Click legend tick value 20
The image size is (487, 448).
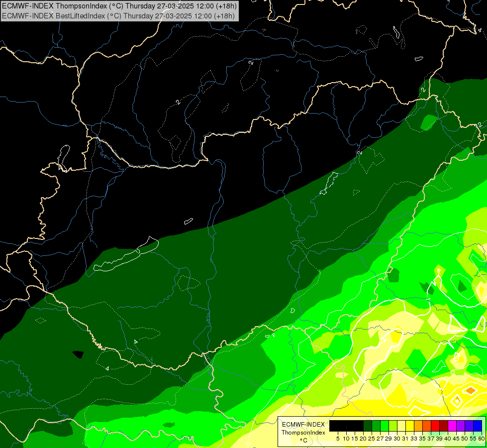coord(364,439)
